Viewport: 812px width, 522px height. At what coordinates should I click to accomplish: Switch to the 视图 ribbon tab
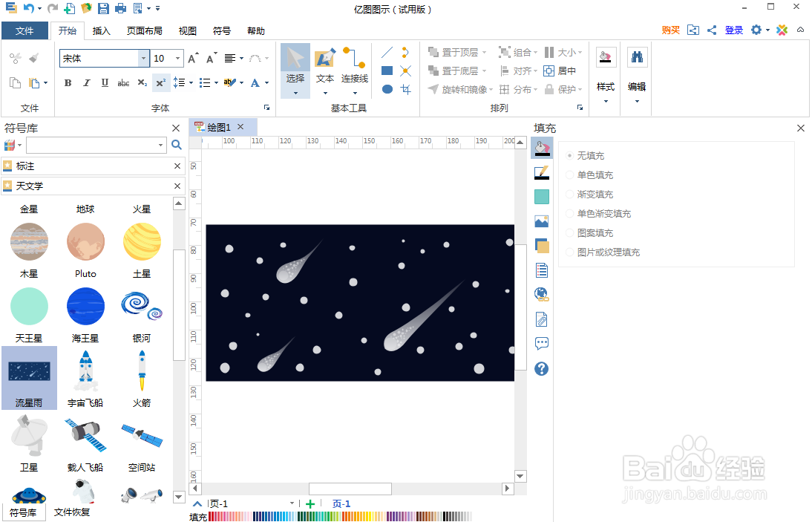(188, 31)
